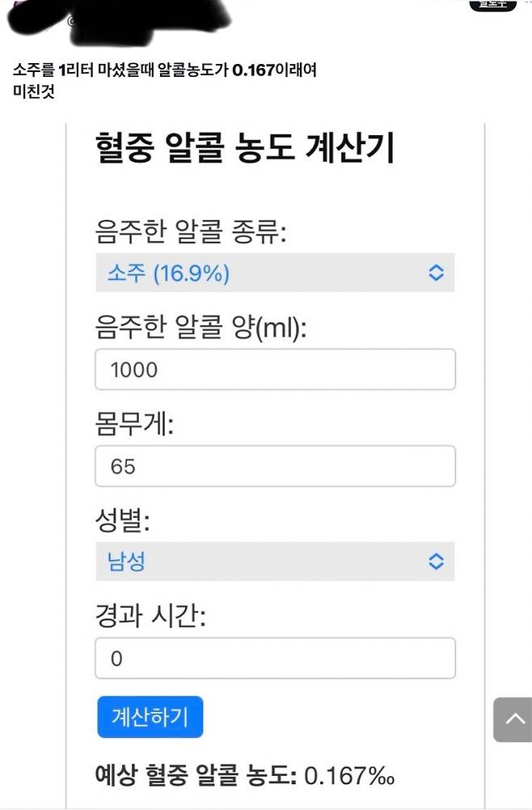The width and height of the screenshot is (532, 810).
Task: Click the 몸무게 weight field showing 65
Action: tap(275, 465)
